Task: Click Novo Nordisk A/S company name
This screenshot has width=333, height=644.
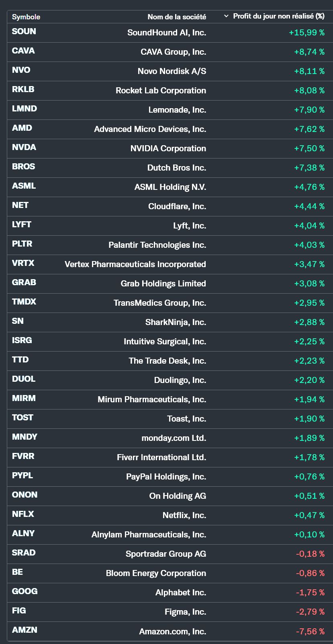Action: (172, 71)
